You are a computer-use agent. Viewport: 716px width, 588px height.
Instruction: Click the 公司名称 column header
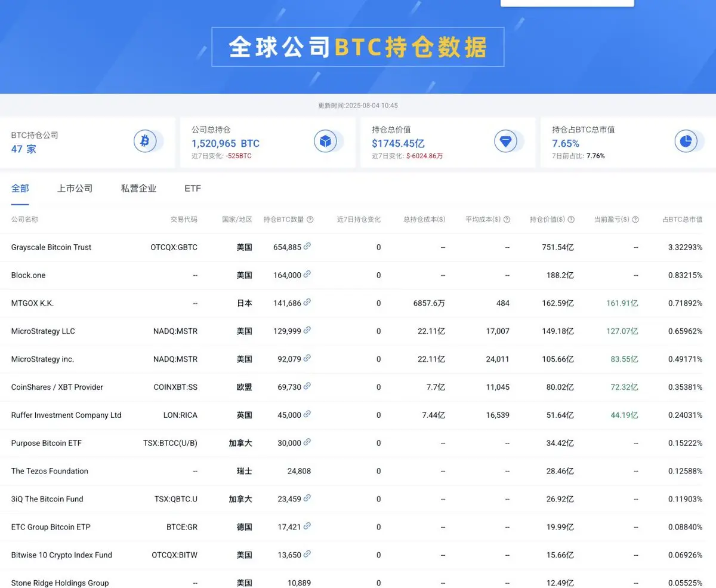point(25,220)
